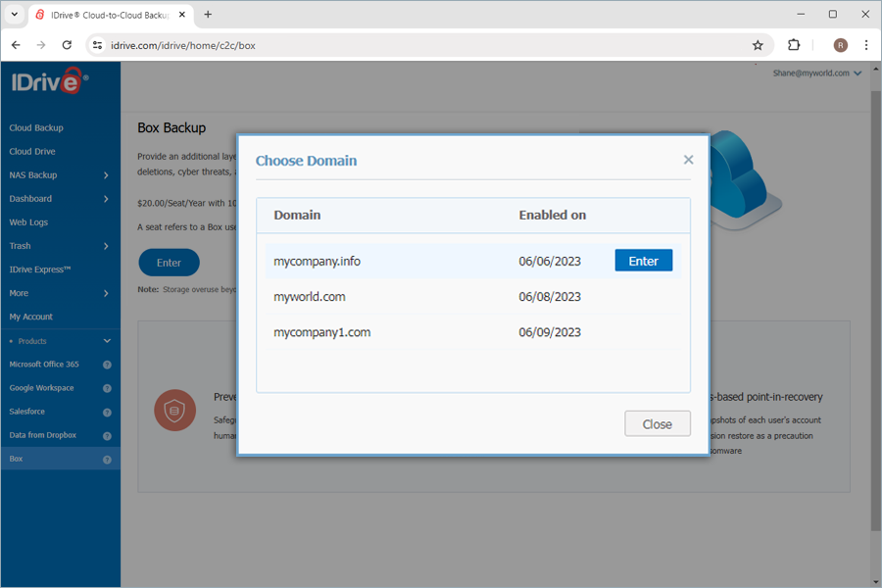Open Data from Dropbox product link

pos(43,435)
